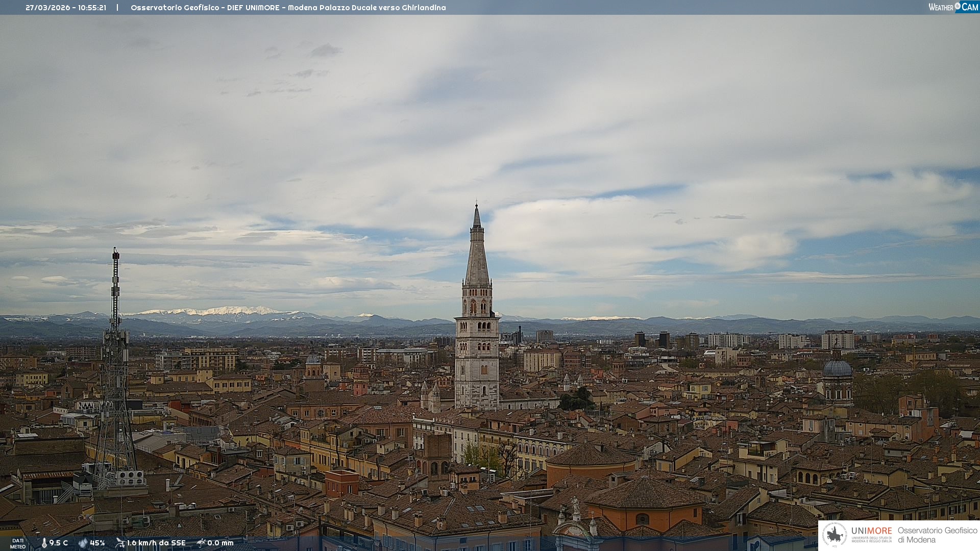Viewport: 980px width, 551px height.
Task: Click the 45% humidity value
Action: point(97,543)
